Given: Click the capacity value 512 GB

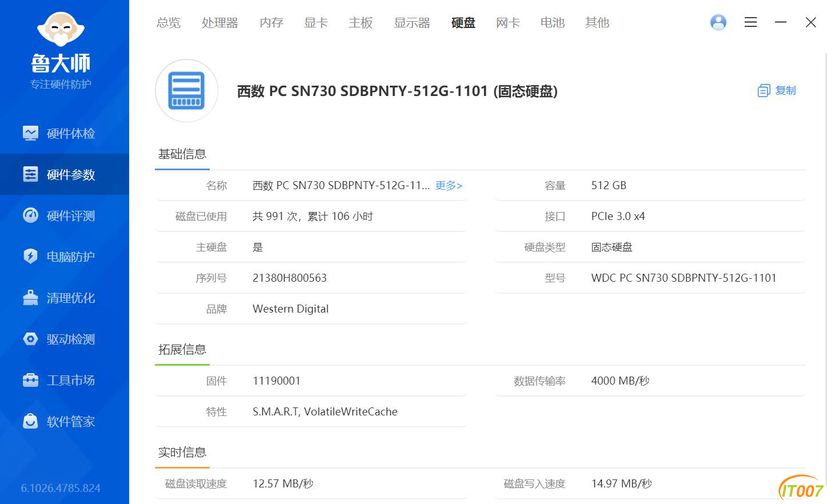Looking at the screenshot, I should coord(609,186).
